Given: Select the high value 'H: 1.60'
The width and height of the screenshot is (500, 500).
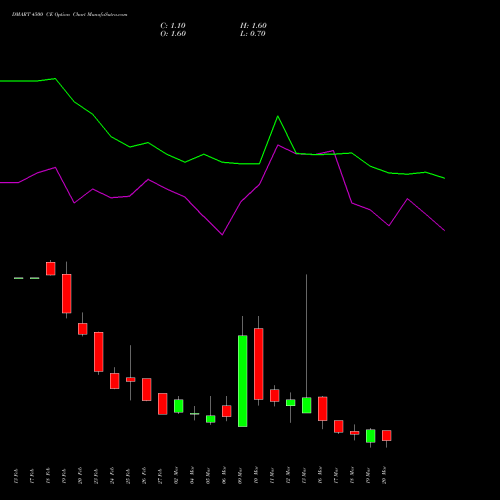Looking at the screenshot, I should click(x=253, y=26).
